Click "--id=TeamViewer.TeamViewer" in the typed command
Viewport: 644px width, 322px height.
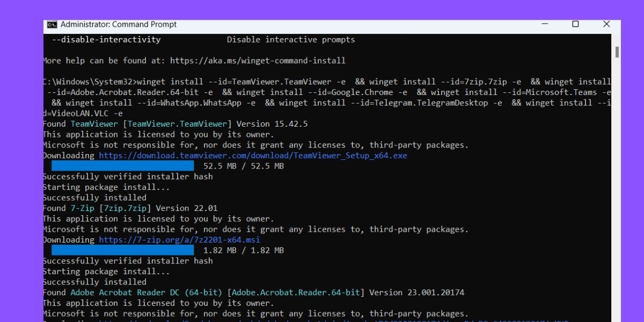269,82
